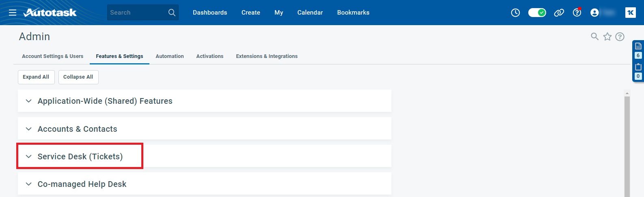Open the user profile avatar icon

pyautogui.click(x=594, y=13)
